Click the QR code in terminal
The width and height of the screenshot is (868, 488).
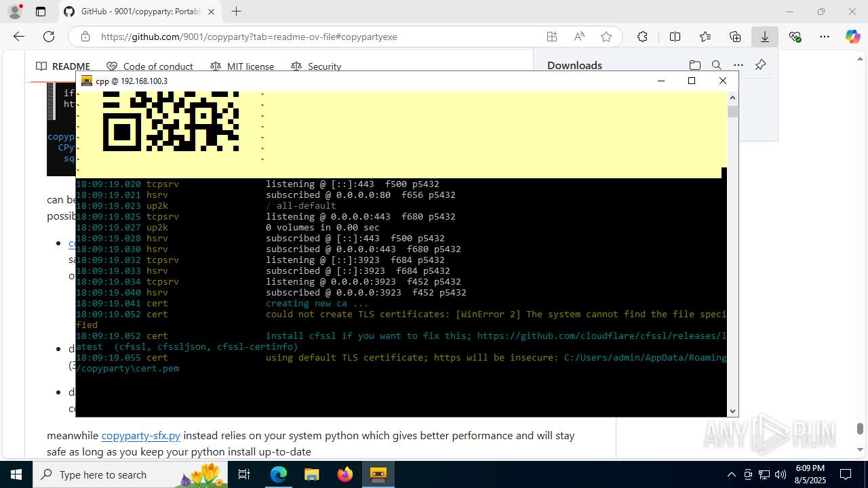[x=171, y=121]
